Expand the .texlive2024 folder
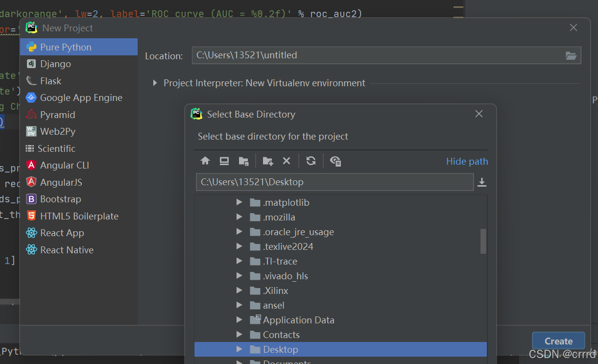This screenshot has height=364, width=598. pyautogui.click(x=239, y=246)
